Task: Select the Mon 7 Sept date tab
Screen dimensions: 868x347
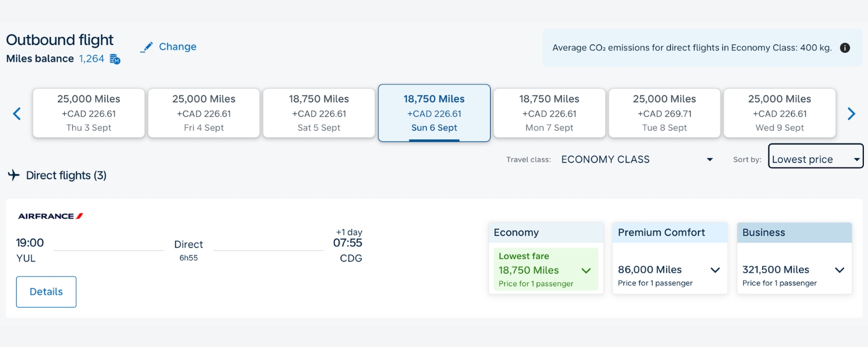Action: pyautogui.click(x=549, y=113)
